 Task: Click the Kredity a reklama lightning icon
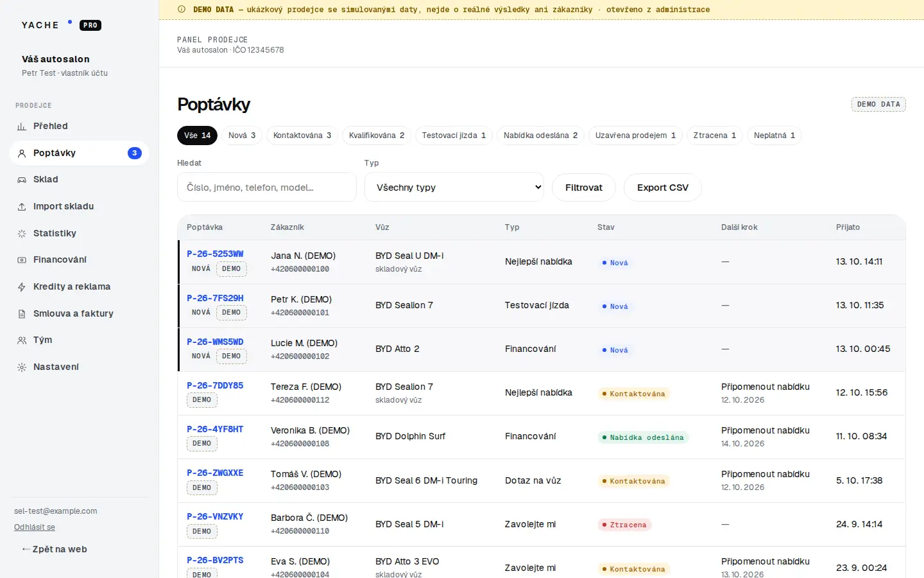(22, 287)
